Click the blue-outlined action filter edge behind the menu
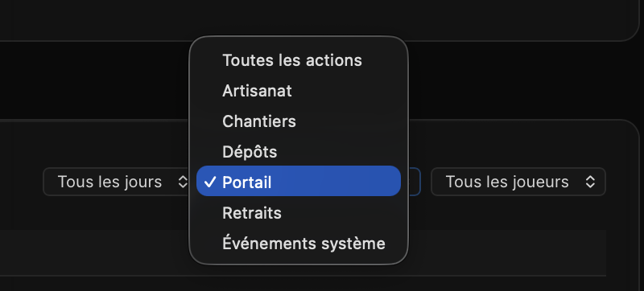644x291 pixels. [415, 182]
